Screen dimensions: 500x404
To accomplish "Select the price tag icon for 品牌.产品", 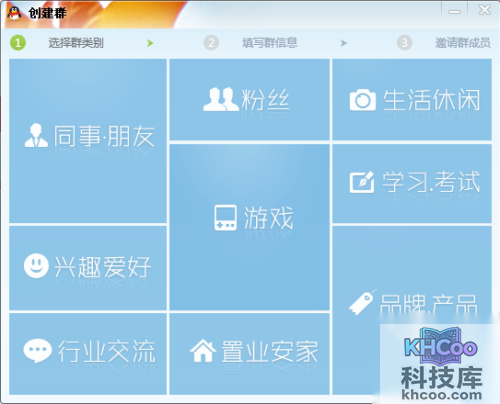I will click(x=363, y=302).
